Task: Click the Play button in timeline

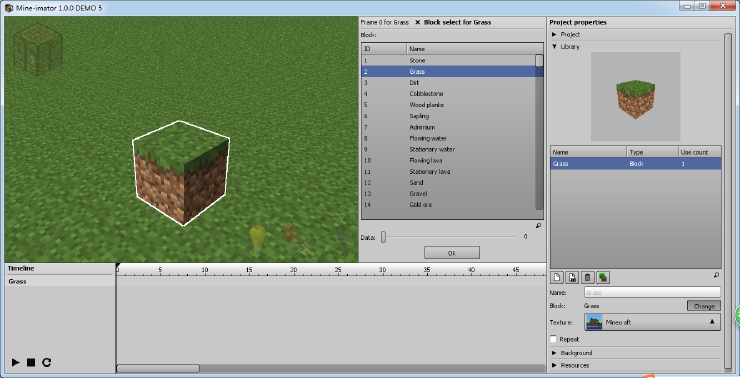Action: pyautogui.click(x=16, y=362)
